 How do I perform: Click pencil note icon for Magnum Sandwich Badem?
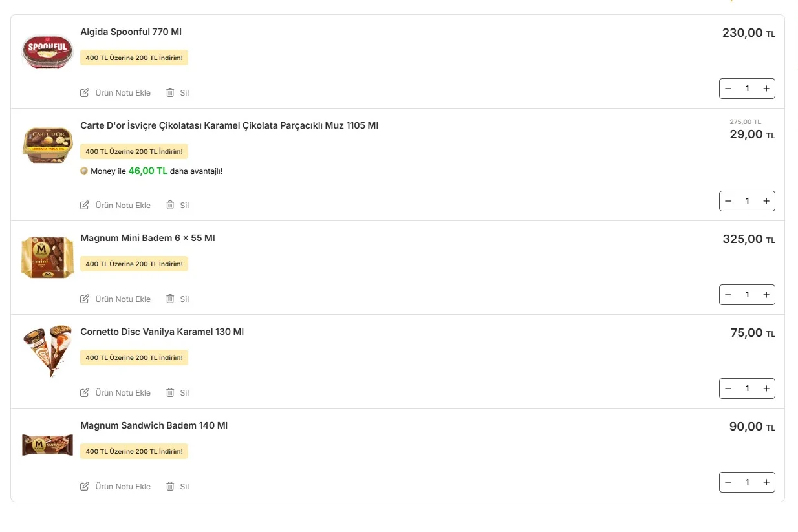(85, 486)
